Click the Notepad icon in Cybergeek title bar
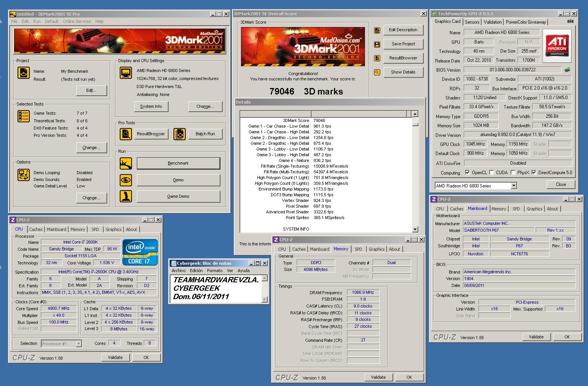Screen dimensions: 588x386 (174, 263)
